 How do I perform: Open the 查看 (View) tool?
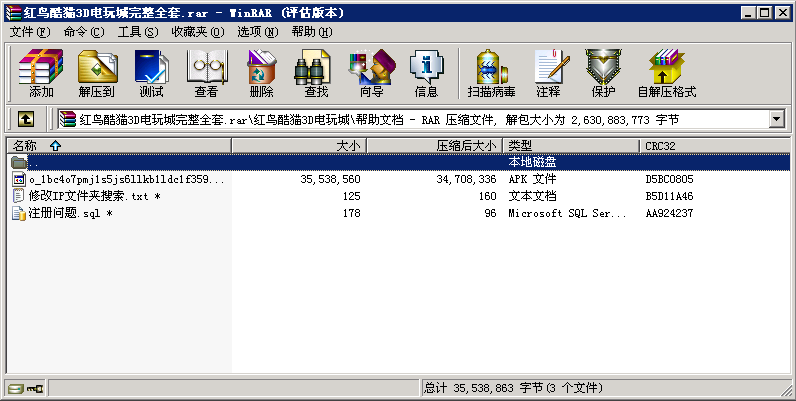click(206, 73)
